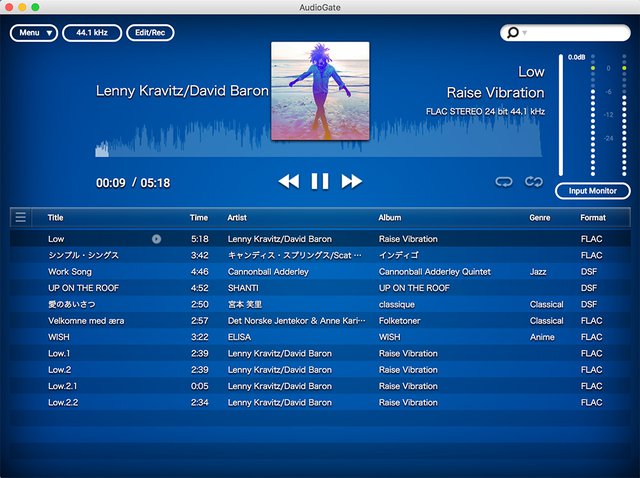This screenshot has height=478, width=640.
Task: Click the Anime genre cell
Action: (542, 337)
